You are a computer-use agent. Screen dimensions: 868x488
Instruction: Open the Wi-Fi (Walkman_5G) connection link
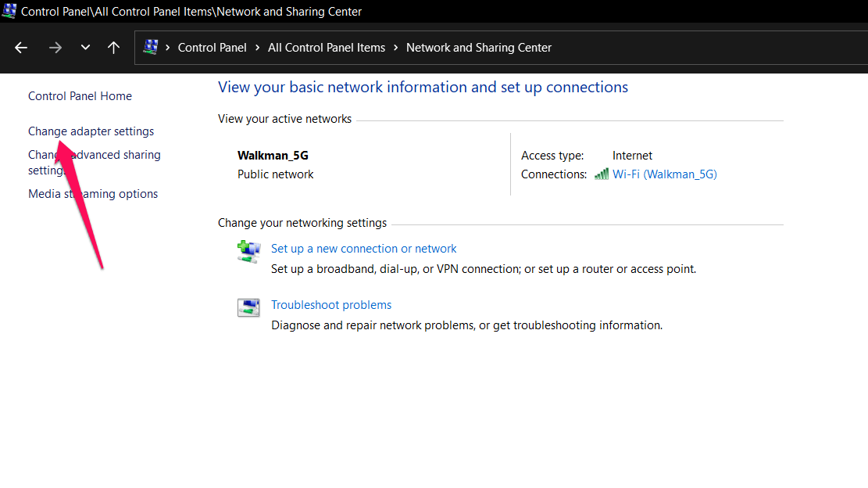[664, 174]
